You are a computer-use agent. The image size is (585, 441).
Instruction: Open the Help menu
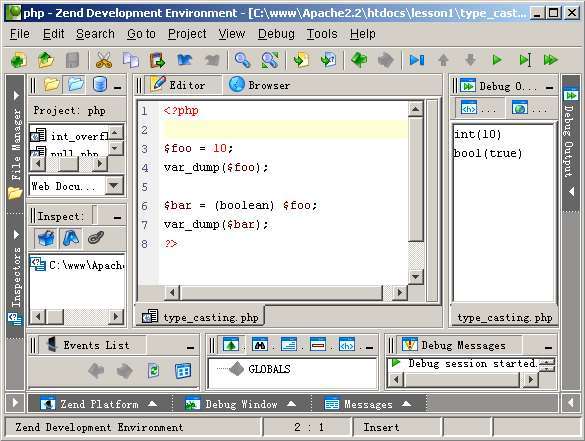pos(363,34)
